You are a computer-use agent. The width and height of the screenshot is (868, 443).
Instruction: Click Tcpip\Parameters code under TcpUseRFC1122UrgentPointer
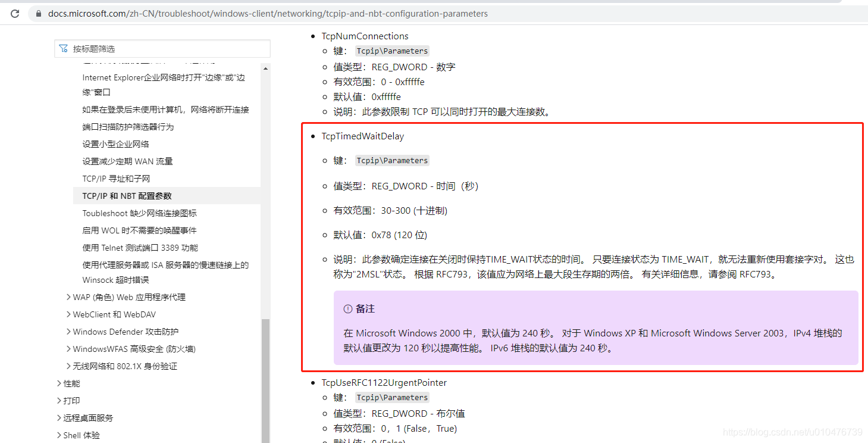click(392, 398)
